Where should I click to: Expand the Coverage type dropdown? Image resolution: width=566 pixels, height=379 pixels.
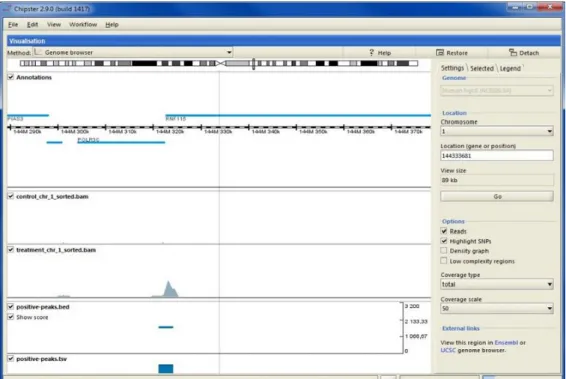[497, 284]
